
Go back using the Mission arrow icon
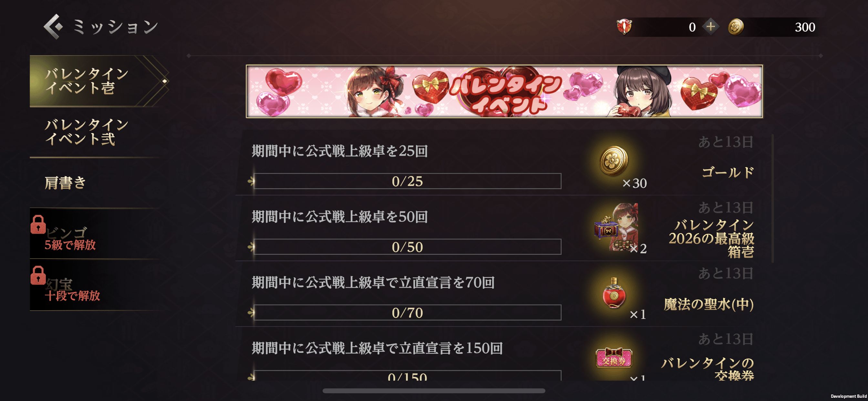(x=53, y=26)
